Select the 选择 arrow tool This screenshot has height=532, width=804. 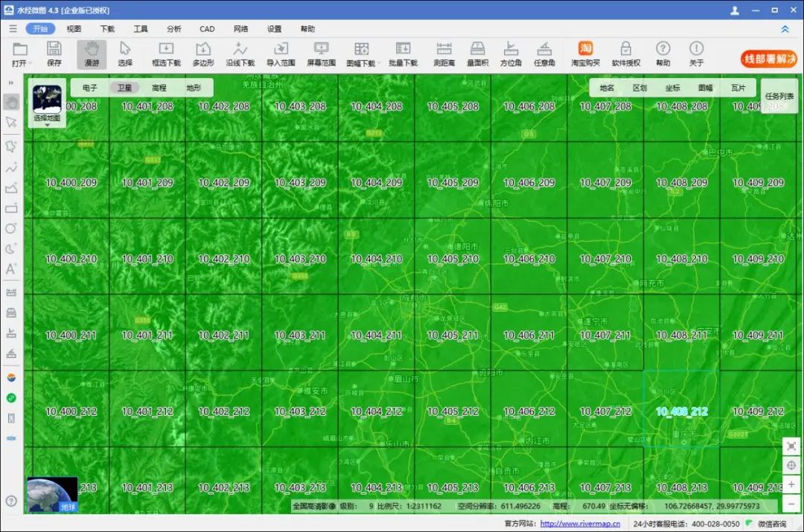[125, 54]
